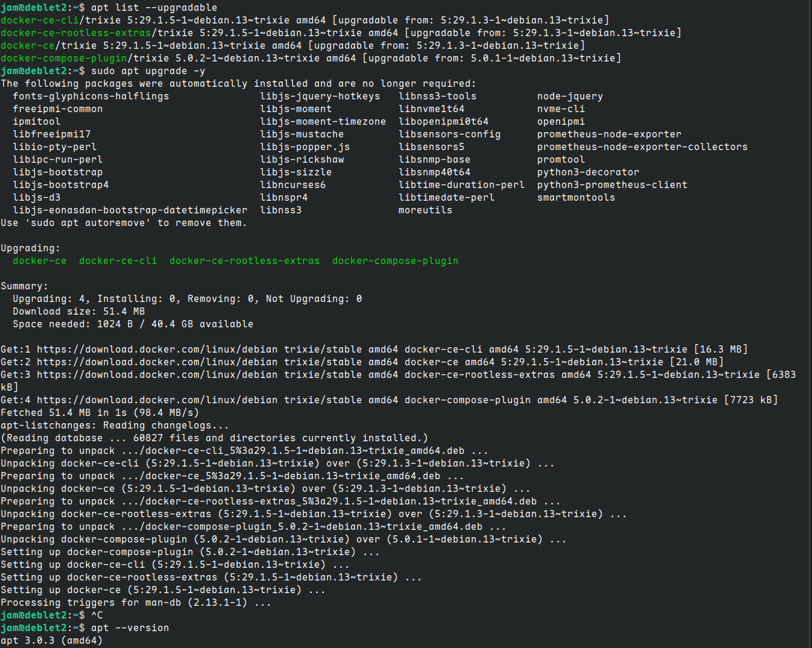This screenshot has height=648, width=812.
Task: Click the "apt --version" command text
Action: pyautogui.click(x=130, y=628)
